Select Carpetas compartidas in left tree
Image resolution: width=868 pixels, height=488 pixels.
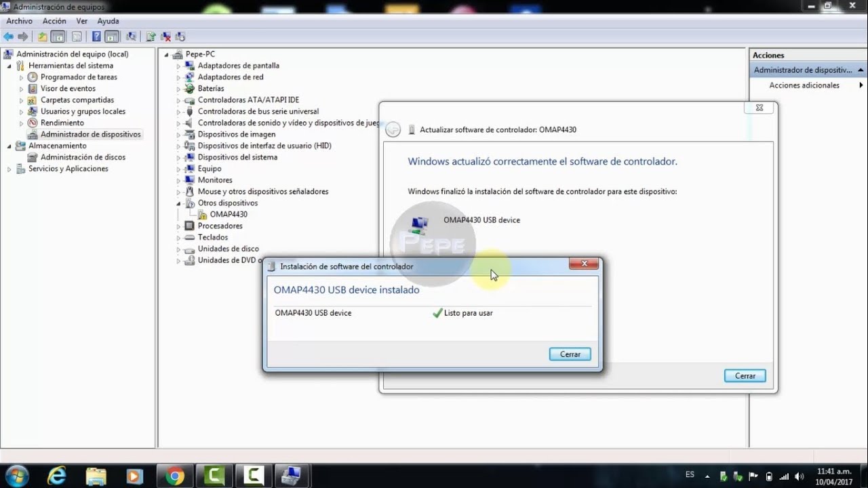(77, 100)
